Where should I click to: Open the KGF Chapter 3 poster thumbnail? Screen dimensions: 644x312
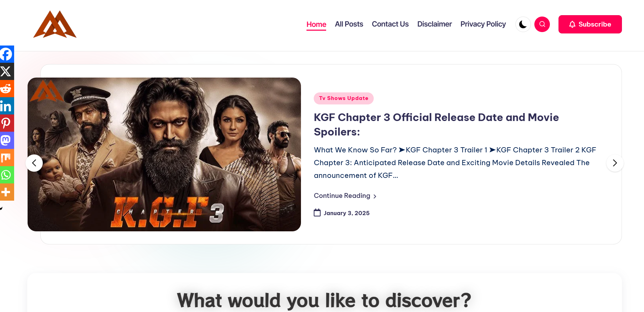point(164,154)
